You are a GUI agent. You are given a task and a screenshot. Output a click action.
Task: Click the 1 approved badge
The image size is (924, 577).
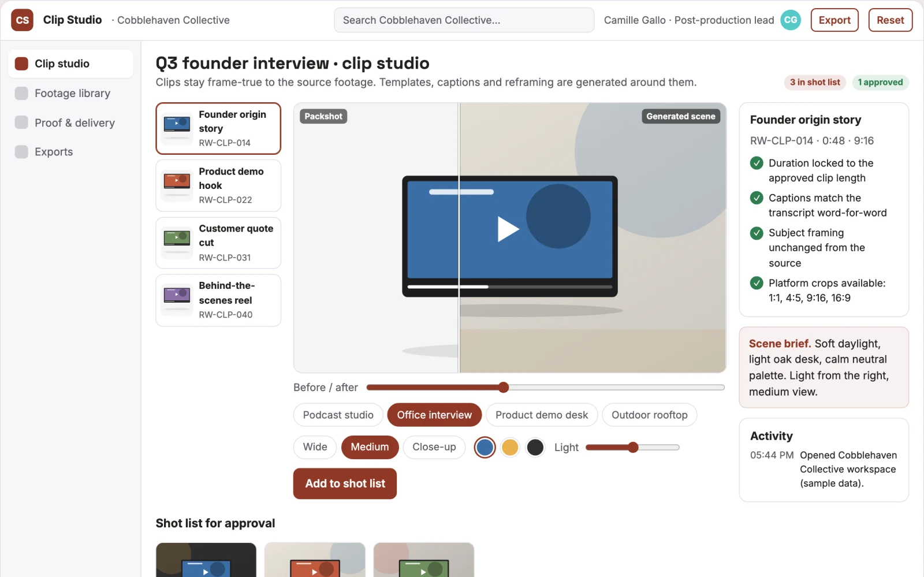point(880,82)
